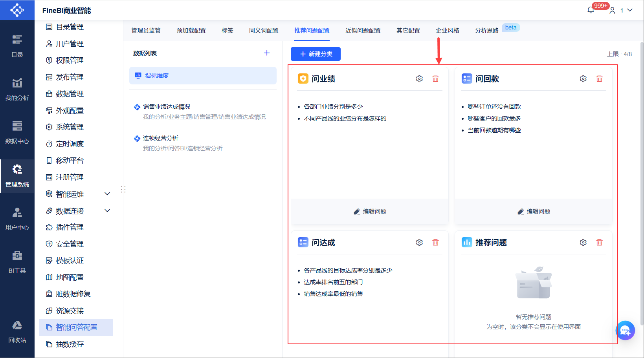Open settings gear for 推荐问题 card

tap(583, 243)
